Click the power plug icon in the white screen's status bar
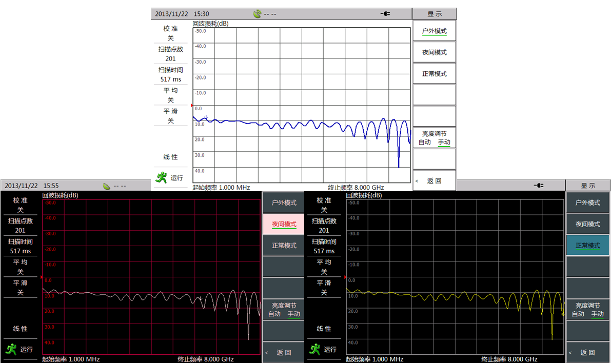Viewport: 611px width, 364px height. click(385, 14)
